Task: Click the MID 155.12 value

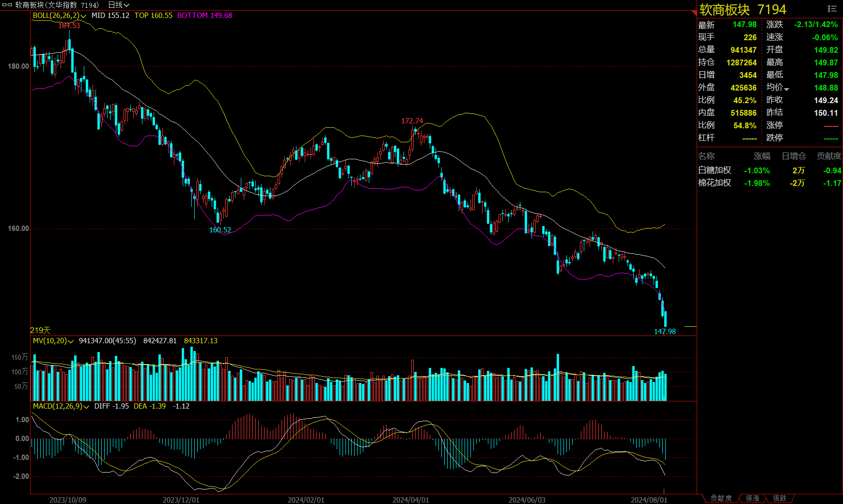Action: (110, 15)
